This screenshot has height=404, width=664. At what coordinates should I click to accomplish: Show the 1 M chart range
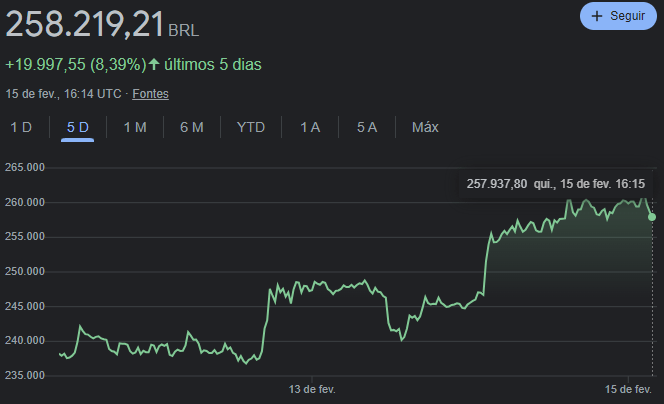(x=135, y=127)
